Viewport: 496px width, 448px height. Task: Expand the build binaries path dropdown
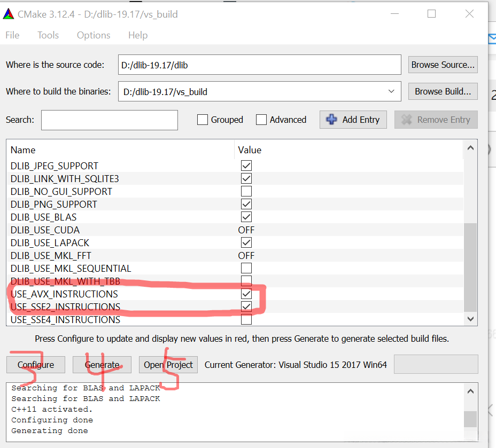coord(391,91)
